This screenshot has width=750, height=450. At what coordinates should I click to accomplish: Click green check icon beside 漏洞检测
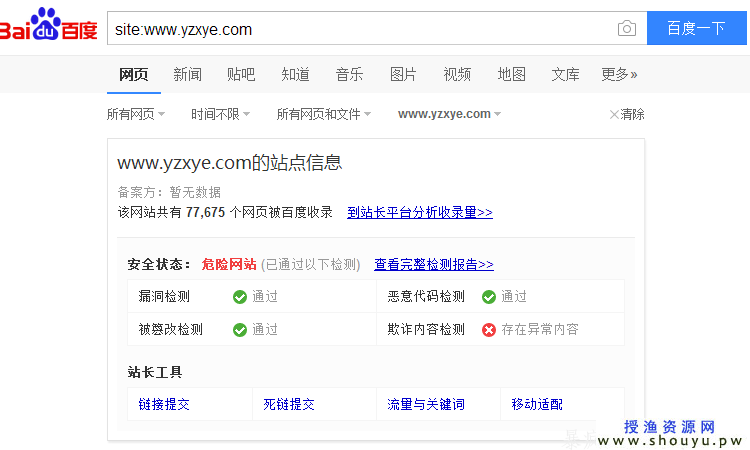(x=240, y=297)
